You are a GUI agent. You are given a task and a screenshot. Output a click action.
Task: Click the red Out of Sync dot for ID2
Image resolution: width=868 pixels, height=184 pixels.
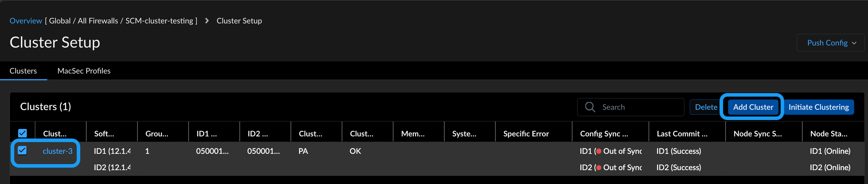click(598, 168)
